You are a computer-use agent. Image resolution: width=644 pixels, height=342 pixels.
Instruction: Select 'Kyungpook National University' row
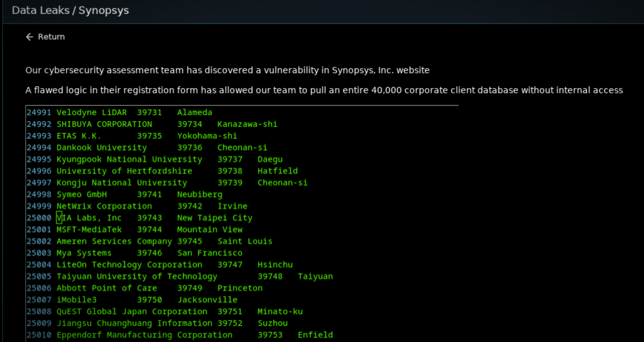click(x=129, y=159)
